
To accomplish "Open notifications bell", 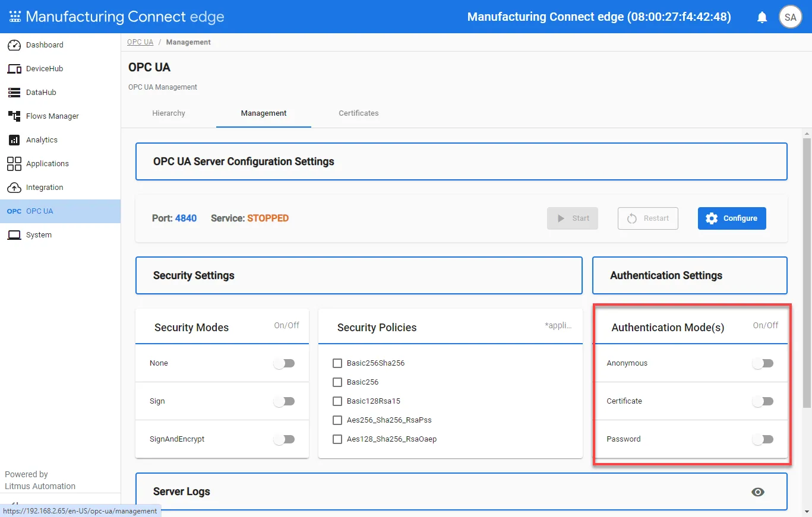I will pyautogui.click(x=762, y=17).
